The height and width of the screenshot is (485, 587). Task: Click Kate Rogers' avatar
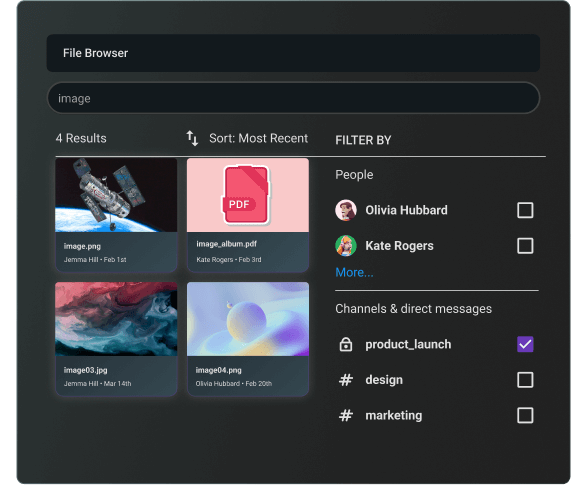(346, 245)
